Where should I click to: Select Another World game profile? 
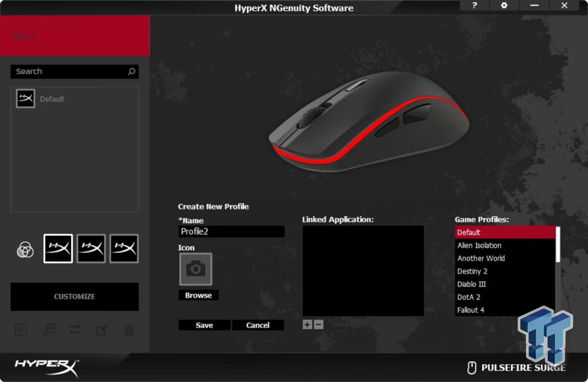(x=505, y=258)
